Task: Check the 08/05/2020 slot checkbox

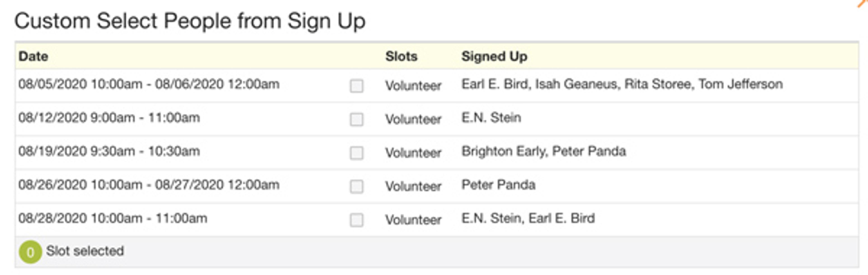Action: [x=356, y=86]
